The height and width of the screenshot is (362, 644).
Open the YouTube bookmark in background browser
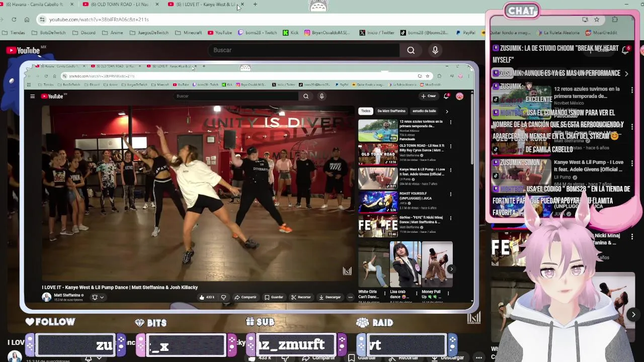click(x=220, y=33)
